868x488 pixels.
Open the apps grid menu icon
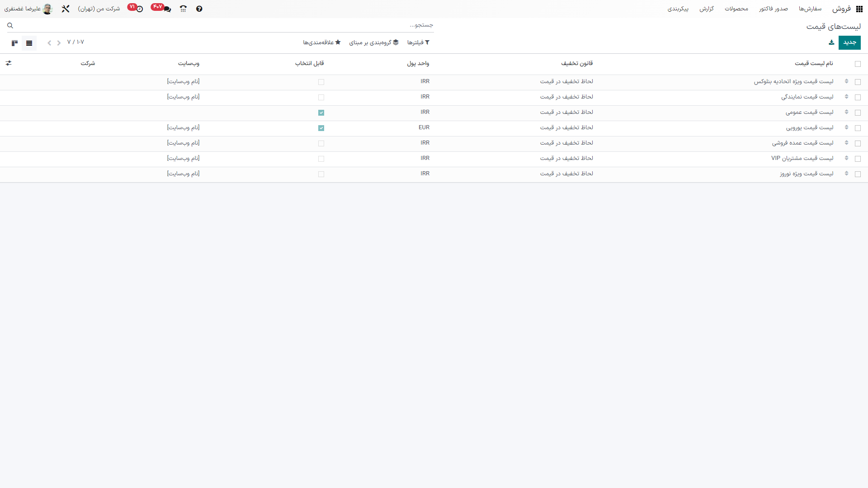(859, 9)
